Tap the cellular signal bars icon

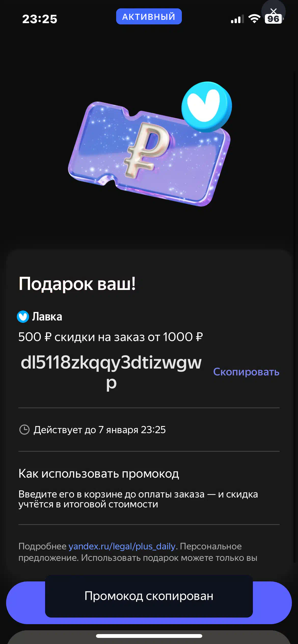(237, 19)
